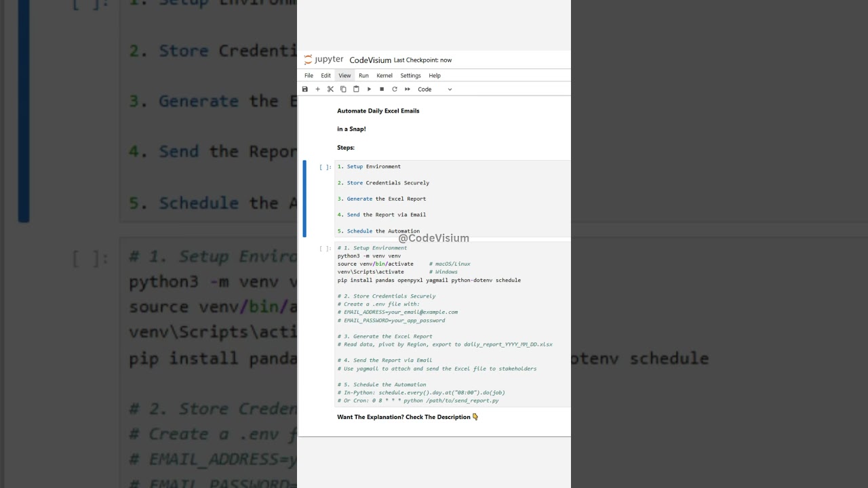Open the Edit menu
The width and height of the screenshot is (868, 488).
click(x=325, y=76)
